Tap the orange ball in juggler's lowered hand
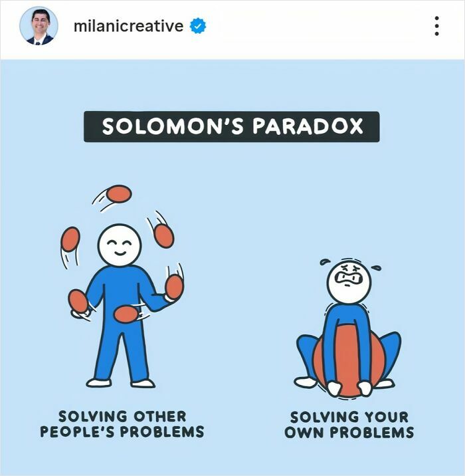The height and width of the screenshot is (476, 465). (78, 301)
